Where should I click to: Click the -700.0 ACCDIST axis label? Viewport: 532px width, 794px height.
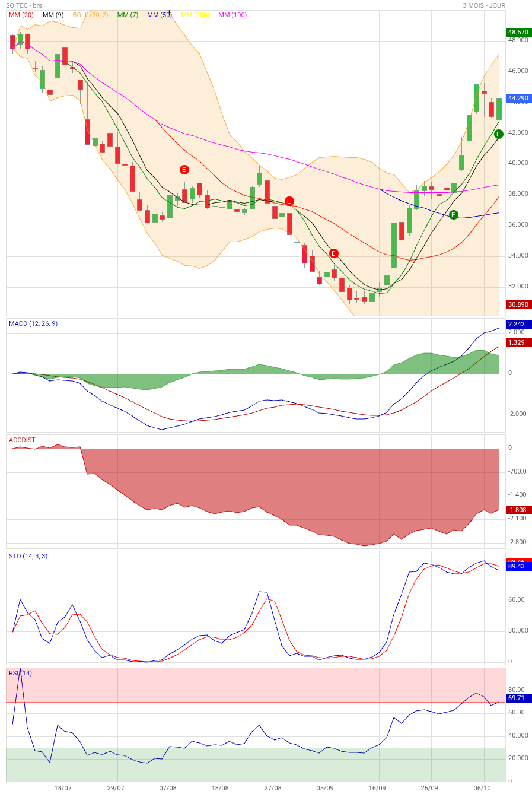pyautogui.click(x=517, y=472)
